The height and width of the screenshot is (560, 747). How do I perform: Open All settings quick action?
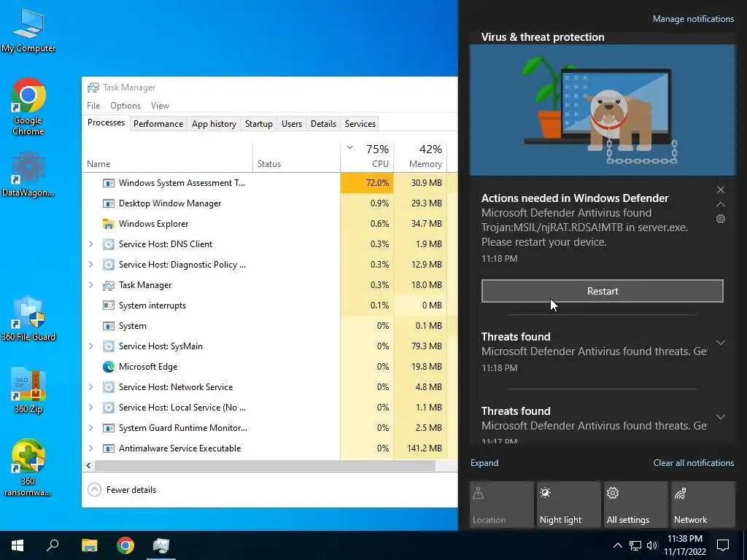coord(635,505)
